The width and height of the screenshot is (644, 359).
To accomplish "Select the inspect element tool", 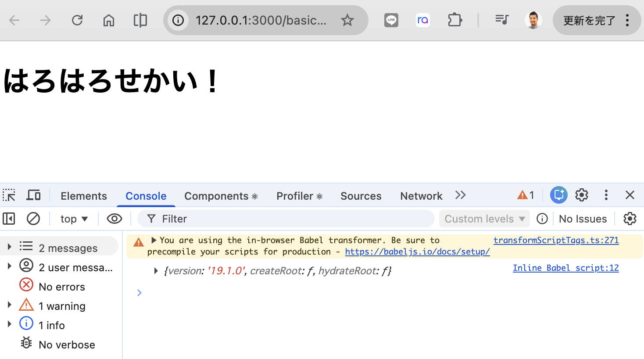I will pyautogui.click(x=9, y=194).
